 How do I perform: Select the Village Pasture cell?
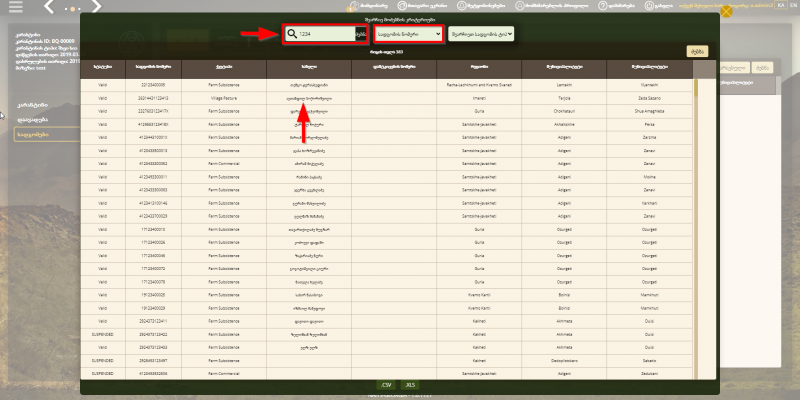click(224, 98)
